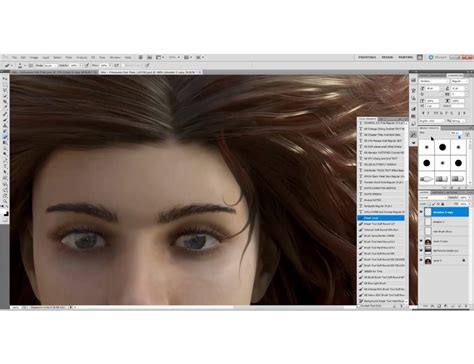Image resolution: width=474 pixels, height=364 pixels.
Task: Launch Bridge from the application bar
Action: 140,57
